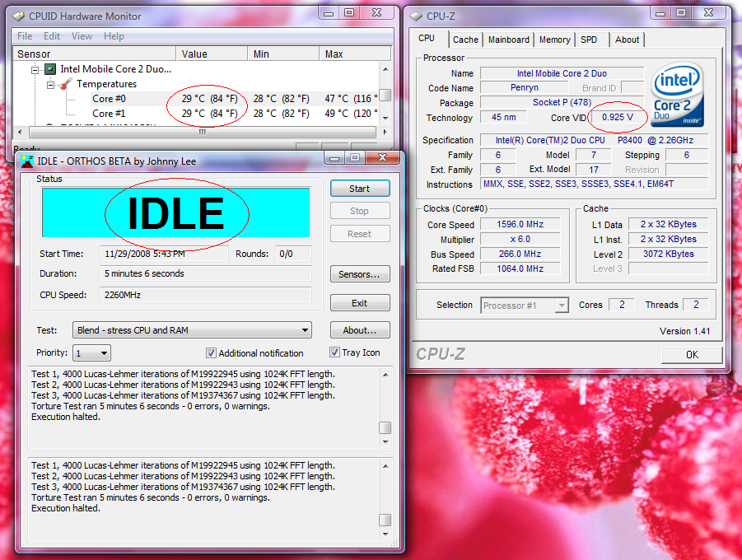Open the File menu in Hardware Monitor

(x=25, y=36)
